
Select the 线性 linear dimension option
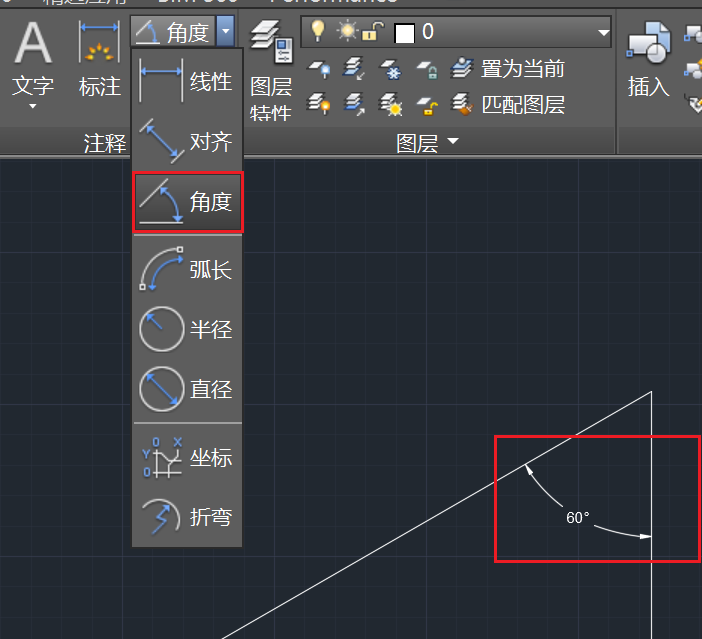click(x=187, y=81)
